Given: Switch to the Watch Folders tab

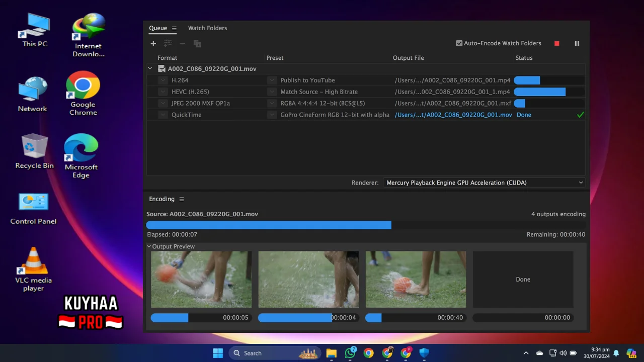Looking at the screenshot, I should [x=207, y=28].
